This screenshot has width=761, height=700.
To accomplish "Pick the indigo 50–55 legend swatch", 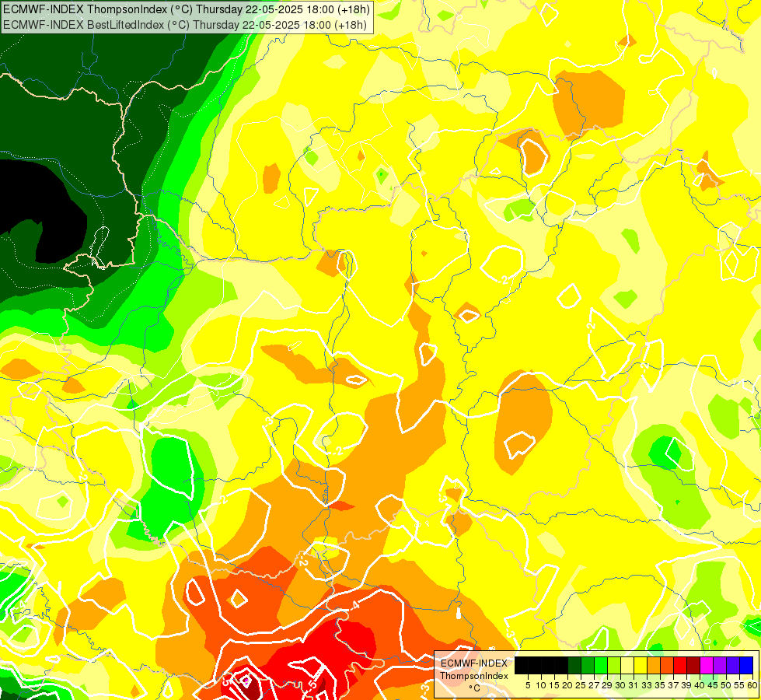I will click(733, 666).
